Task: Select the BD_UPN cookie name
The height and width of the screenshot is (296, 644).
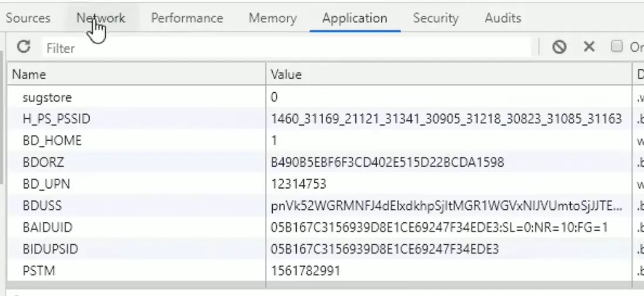Action: coord(46,184)
